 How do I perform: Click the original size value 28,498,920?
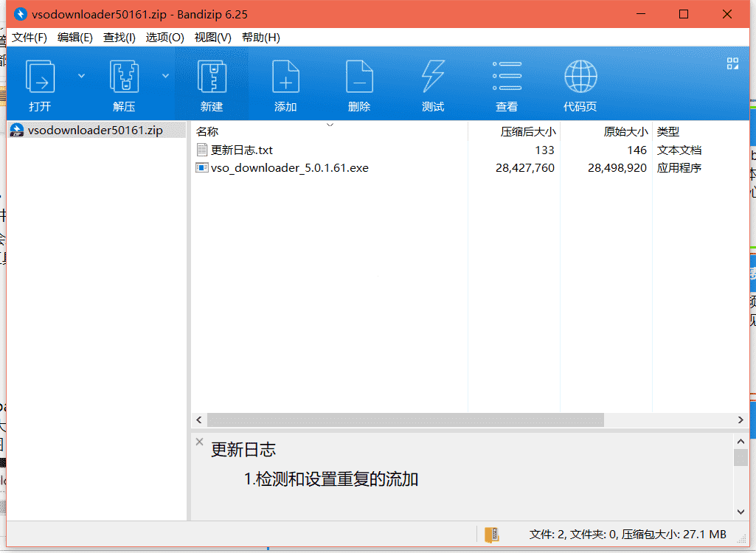click(x=617, y=168)
